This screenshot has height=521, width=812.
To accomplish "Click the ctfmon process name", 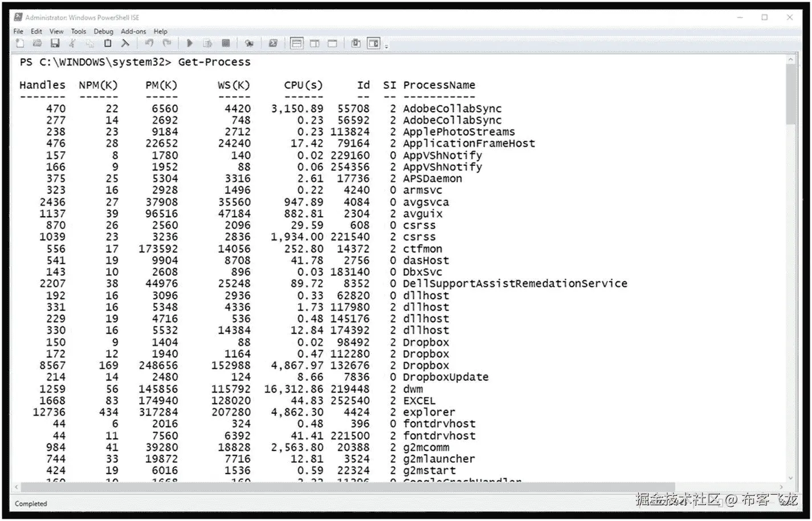I will pos(422,249).
